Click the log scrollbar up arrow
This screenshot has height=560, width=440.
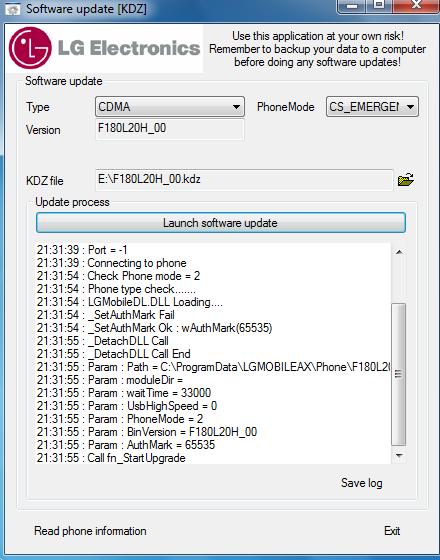pyautogui.click(x=399, y=252)
